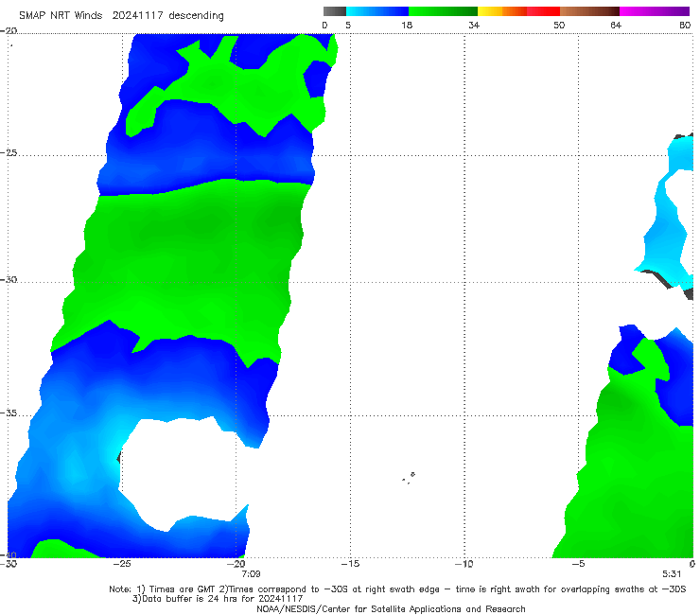Pick the brown 50–64 color bar segment
The image size is (700, 615).
coord(589,11)
